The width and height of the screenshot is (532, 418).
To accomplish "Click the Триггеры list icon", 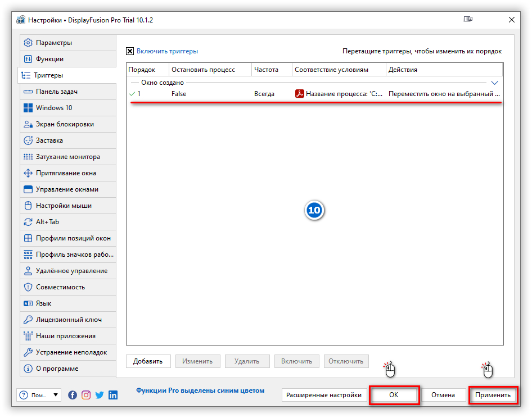I will click(26, 75).
